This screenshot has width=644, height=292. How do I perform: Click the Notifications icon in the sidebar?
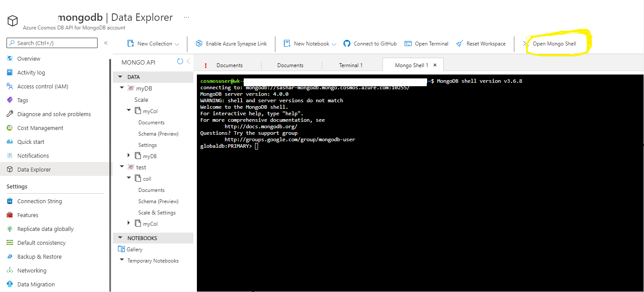10,156
